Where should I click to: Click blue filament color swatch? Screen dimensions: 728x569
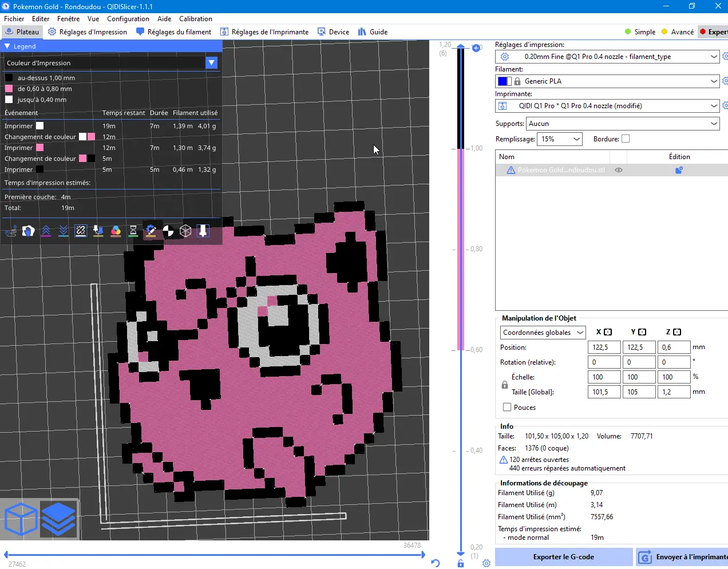[x=504, y=81]
